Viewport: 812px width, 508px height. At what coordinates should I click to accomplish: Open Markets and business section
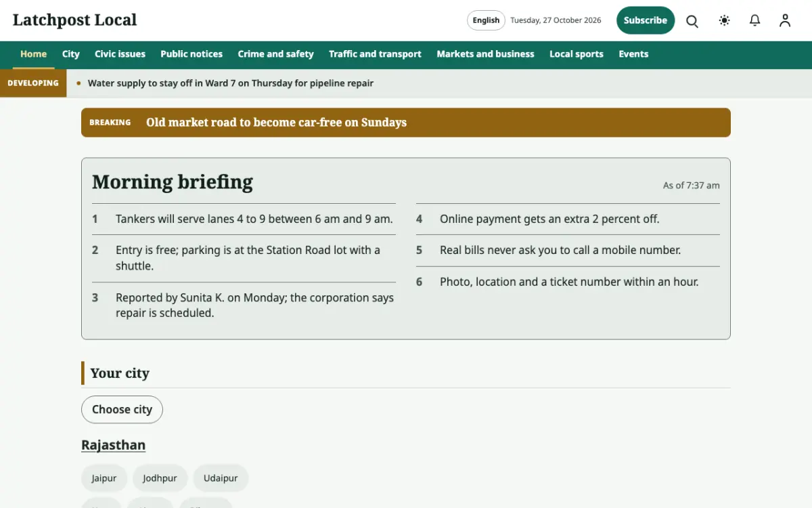coord(485,54)
